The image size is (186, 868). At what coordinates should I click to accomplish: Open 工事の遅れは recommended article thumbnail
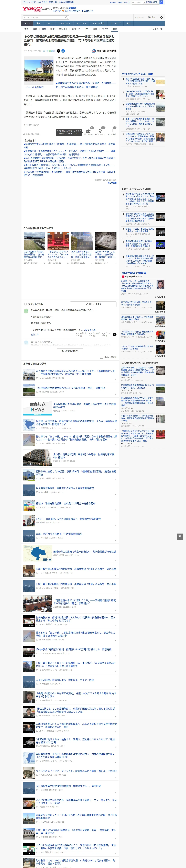[x=34, y=241]
